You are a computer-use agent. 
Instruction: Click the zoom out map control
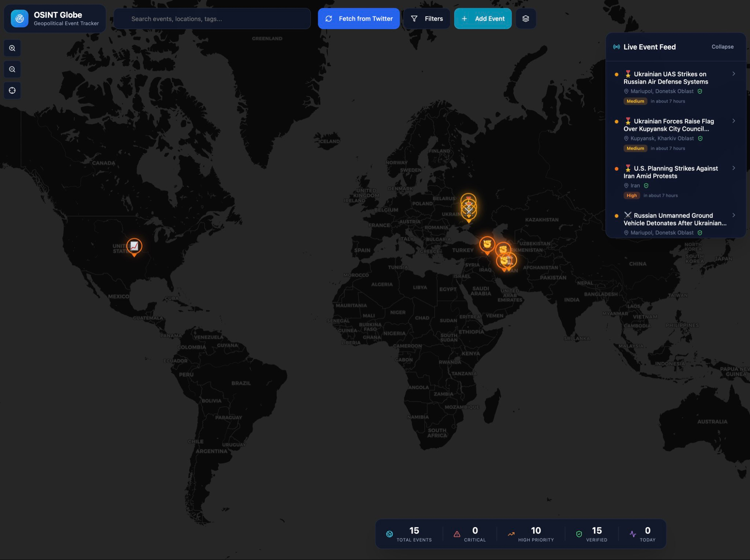12,69
